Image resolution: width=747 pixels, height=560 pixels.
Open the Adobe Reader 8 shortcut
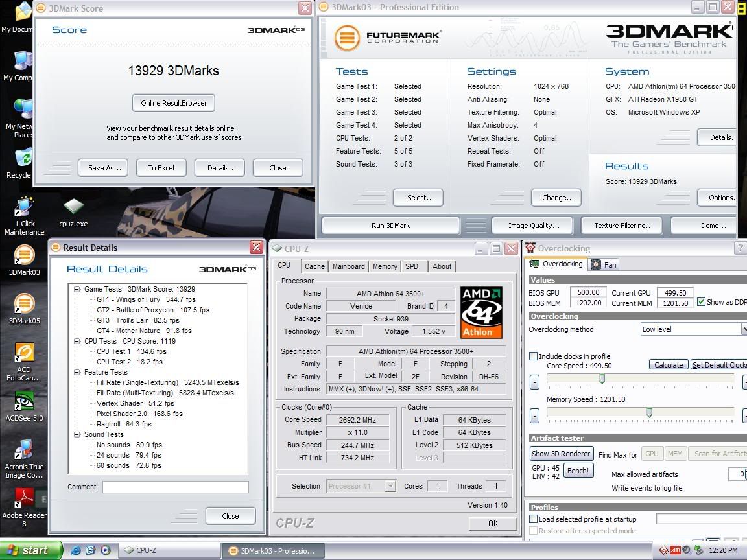click(24, 498)
